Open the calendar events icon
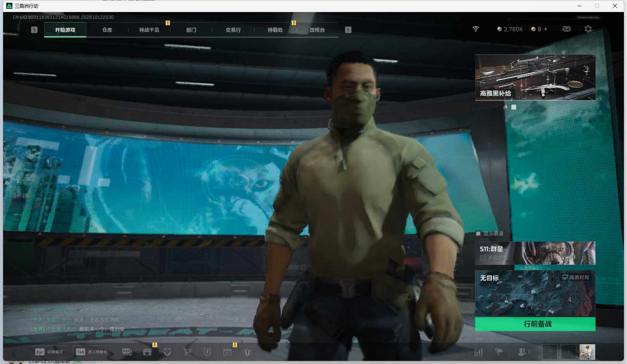 coord(227,352)
